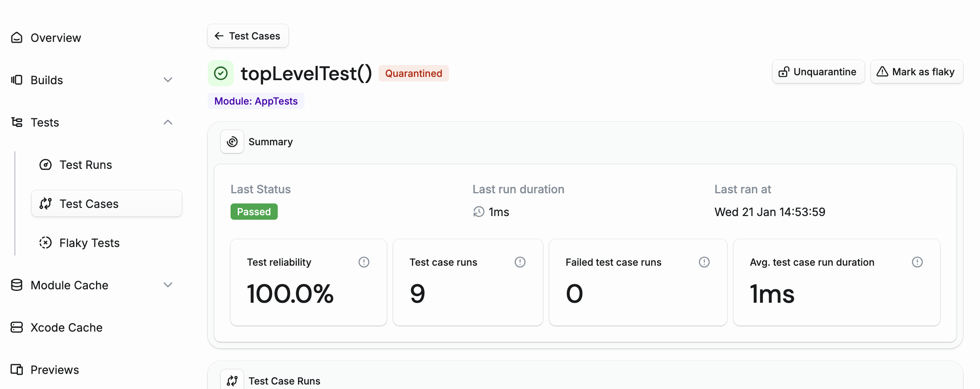
Task: Select the Flaky Tests icon
Action: (46, 243)
